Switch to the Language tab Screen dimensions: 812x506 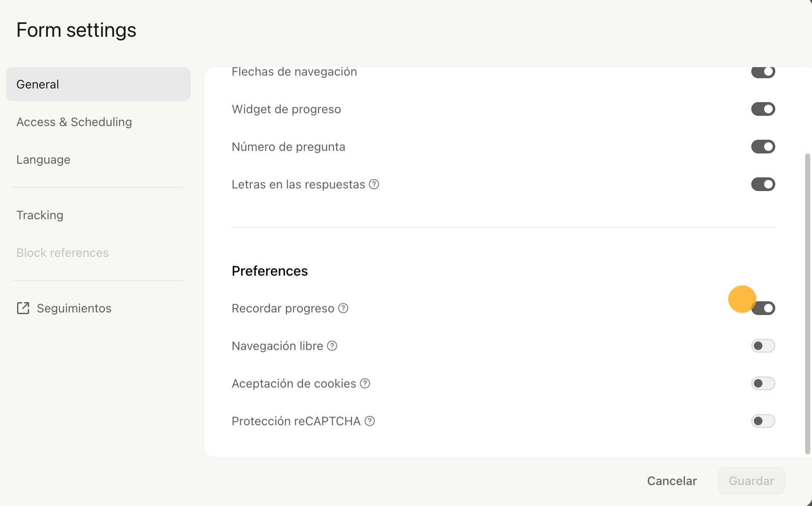[43, 159]
